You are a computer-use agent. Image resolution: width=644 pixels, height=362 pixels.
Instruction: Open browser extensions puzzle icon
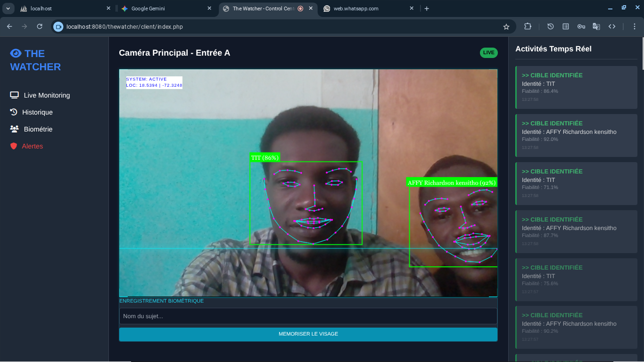[528, 26]
